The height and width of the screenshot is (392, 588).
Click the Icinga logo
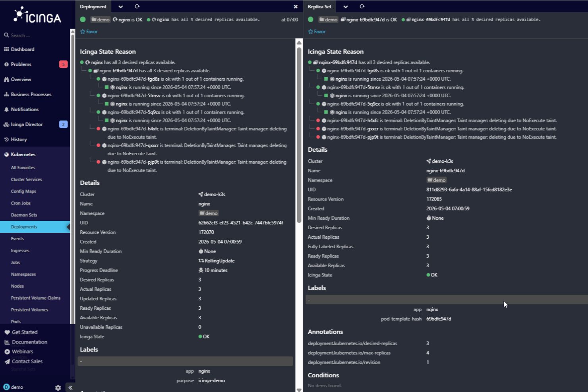tap(37, 15)
